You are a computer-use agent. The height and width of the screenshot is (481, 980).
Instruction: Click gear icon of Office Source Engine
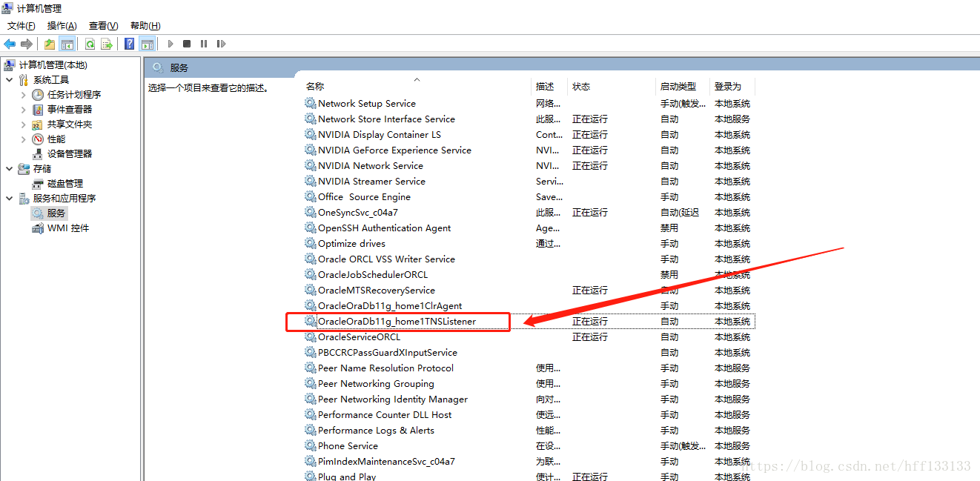pyautogui.click(x=311, y=196)
